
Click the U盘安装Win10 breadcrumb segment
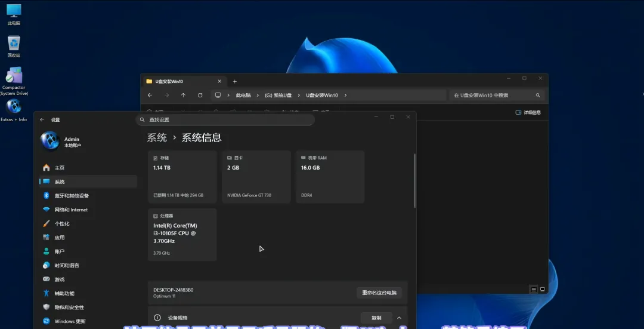(322, 95)
